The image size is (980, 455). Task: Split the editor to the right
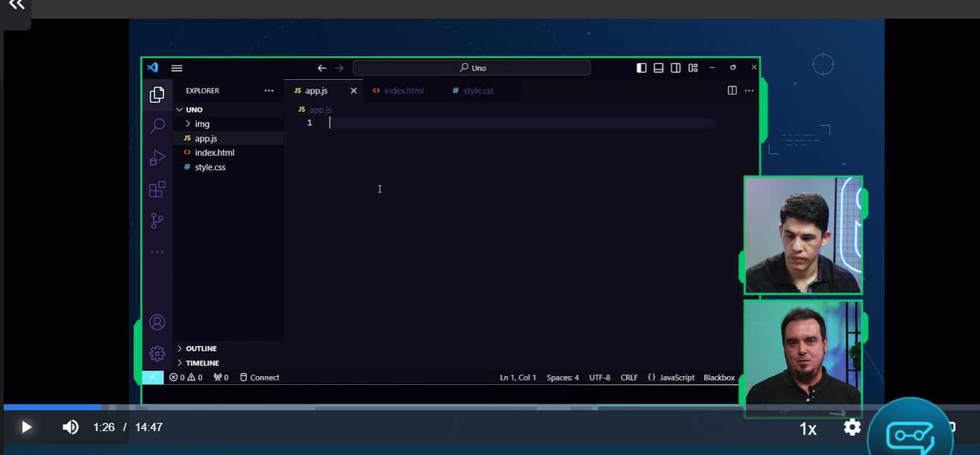coord(732,90)
